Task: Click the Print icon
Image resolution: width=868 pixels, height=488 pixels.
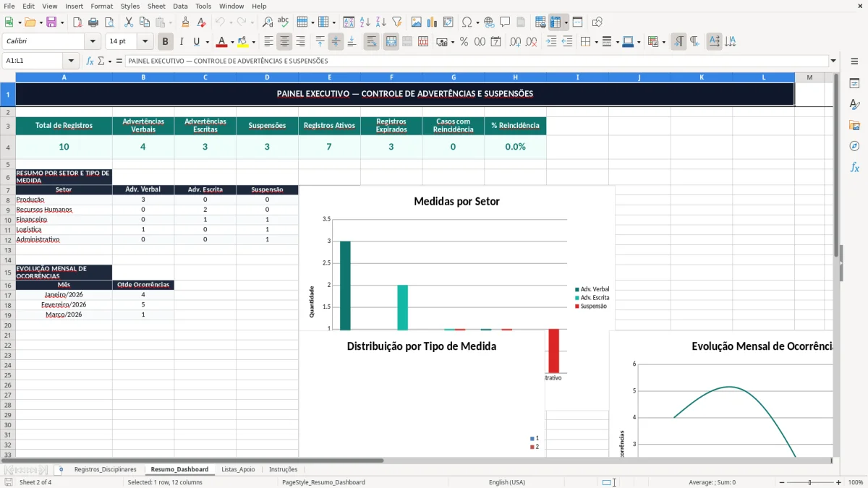Action: [x=93, y=22]
